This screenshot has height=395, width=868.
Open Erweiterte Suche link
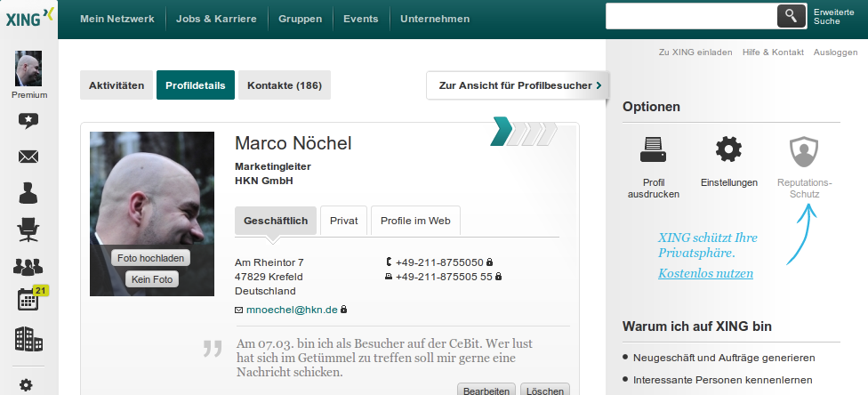(x=833, y=17)
